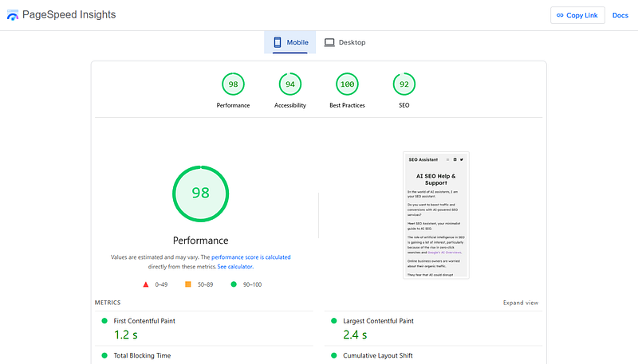Click the 1.2 s value

(x=126, y=335)
